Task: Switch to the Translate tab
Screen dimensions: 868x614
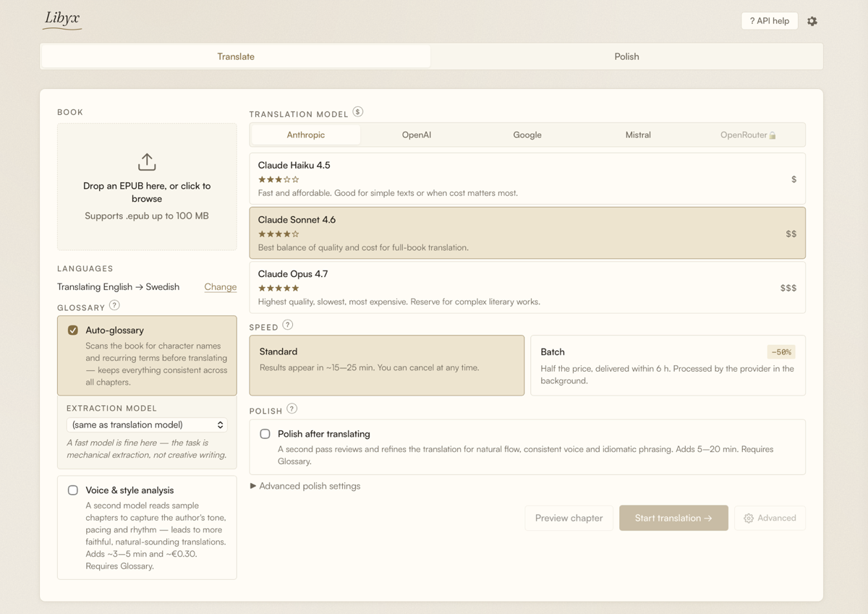Action: pyautogui.click(x=236, y=56)
